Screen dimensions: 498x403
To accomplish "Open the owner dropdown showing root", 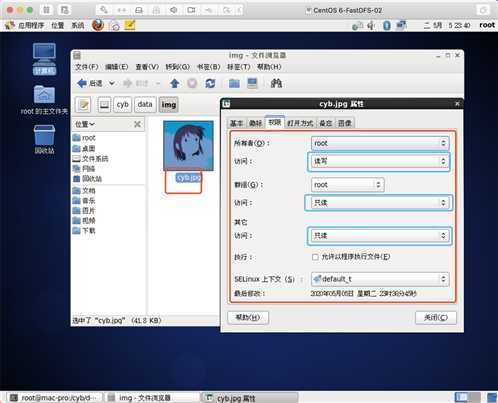I will [x=380, y=143].
